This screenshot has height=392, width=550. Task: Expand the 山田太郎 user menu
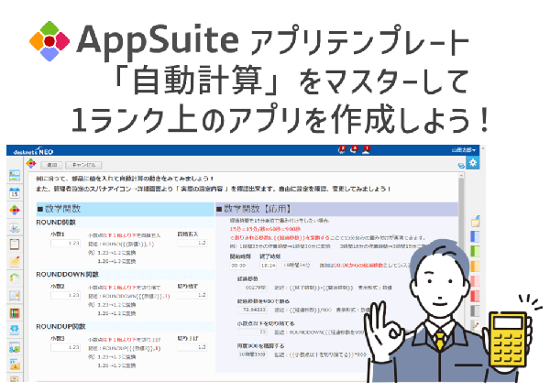point(463,150)
